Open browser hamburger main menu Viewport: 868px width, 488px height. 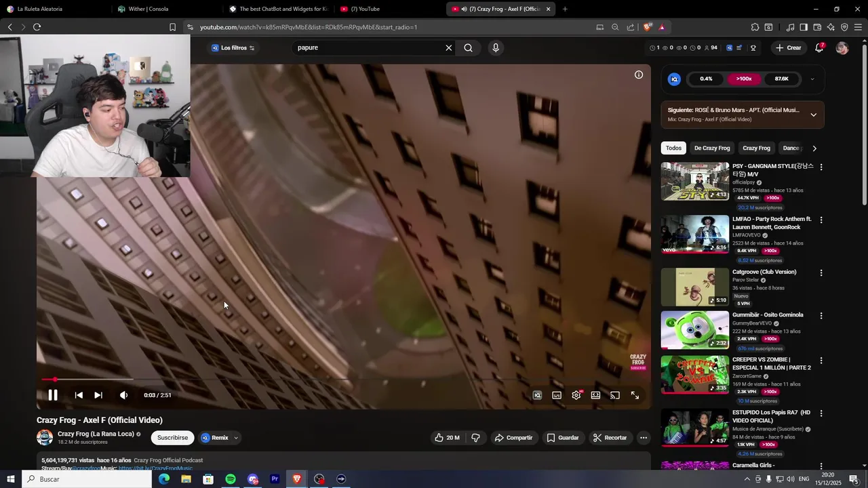point(858,27)
